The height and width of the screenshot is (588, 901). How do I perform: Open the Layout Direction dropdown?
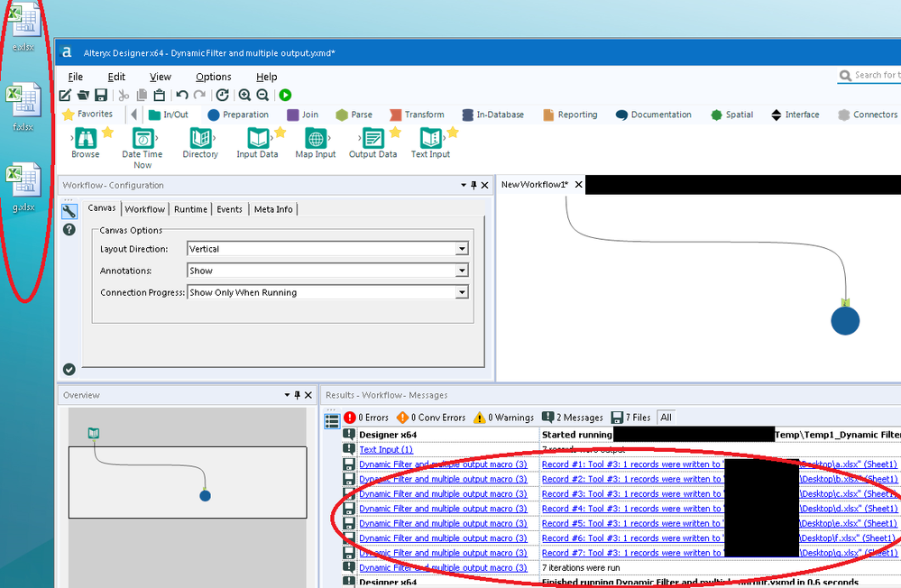point(462,249)
